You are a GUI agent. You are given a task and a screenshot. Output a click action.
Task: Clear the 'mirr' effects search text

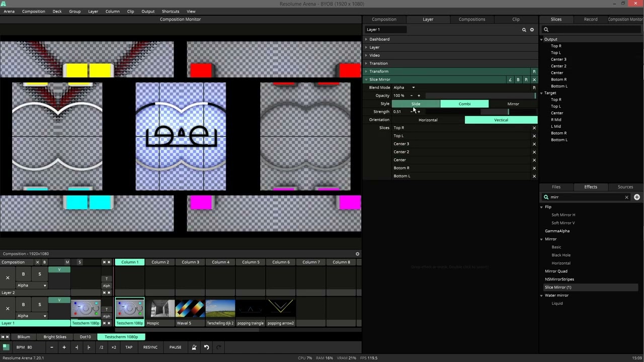[626, 197]
